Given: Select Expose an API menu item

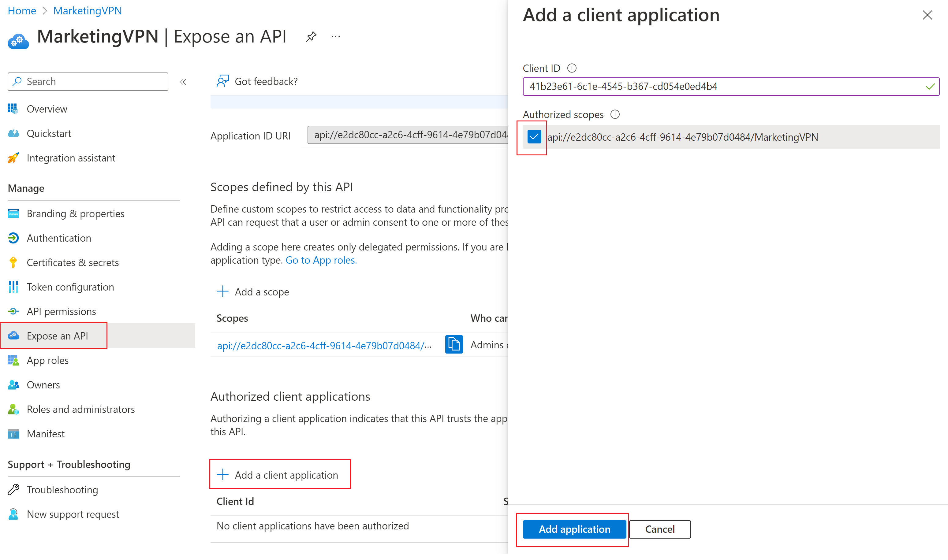Looking at the screenshot, I should pyautogui.click(x=58, y=336).
